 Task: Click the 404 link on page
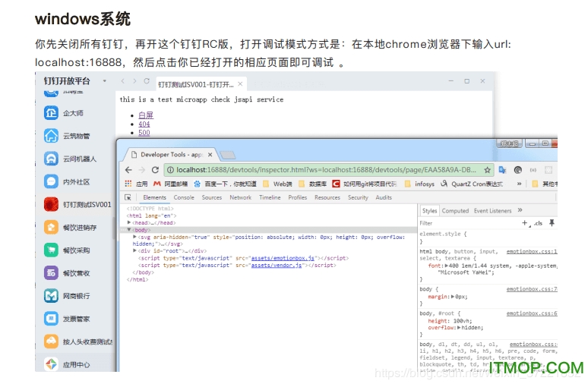pyautogui.click(x=144, y=124)
